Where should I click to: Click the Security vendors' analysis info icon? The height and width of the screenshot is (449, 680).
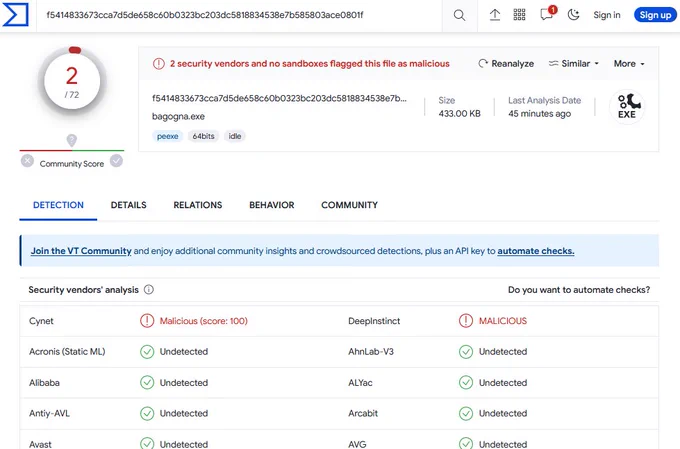tap(149, 289)
